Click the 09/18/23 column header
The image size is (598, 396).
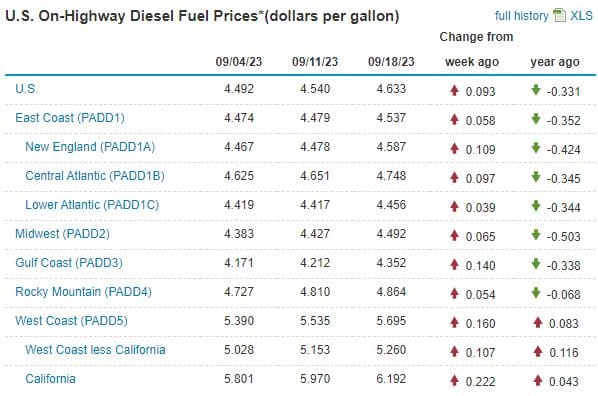pos(391,61)
